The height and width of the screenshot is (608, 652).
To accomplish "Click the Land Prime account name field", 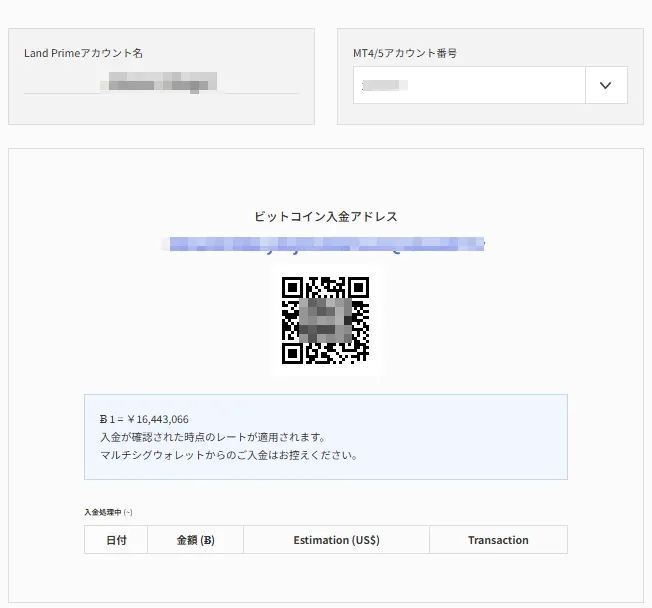I will [161, 82].
